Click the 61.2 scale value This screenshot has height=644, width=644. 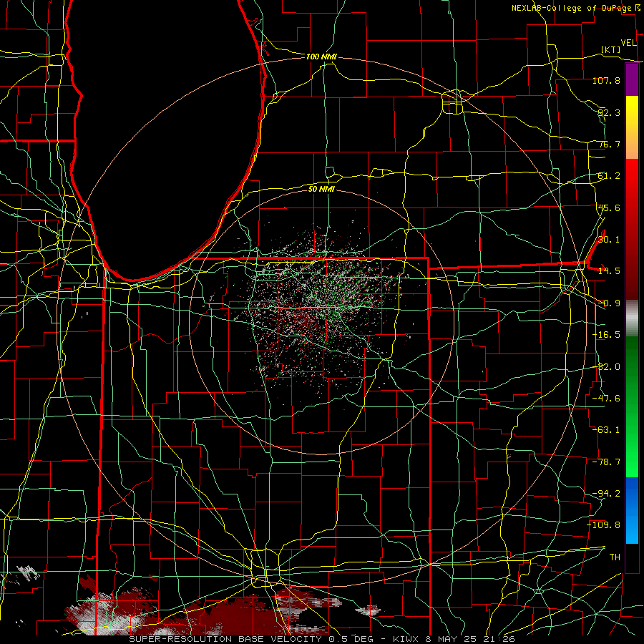[x=609, y=176]
